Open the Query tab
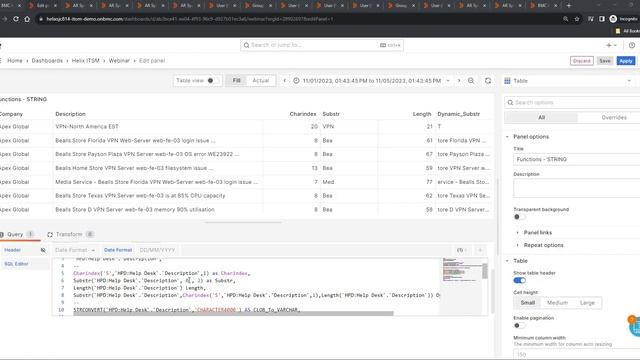The image size is (640, 360). 15,234
